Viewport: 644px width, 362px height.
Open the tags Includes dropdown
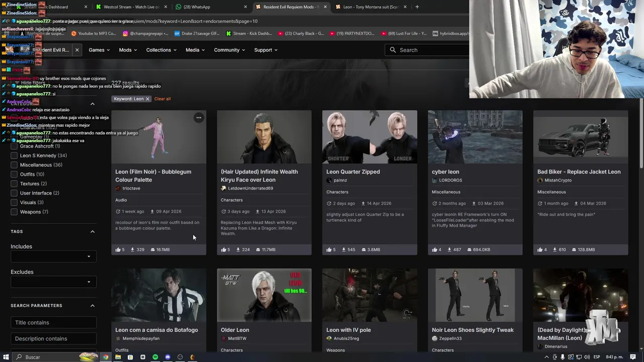click(x=53, y=257)
